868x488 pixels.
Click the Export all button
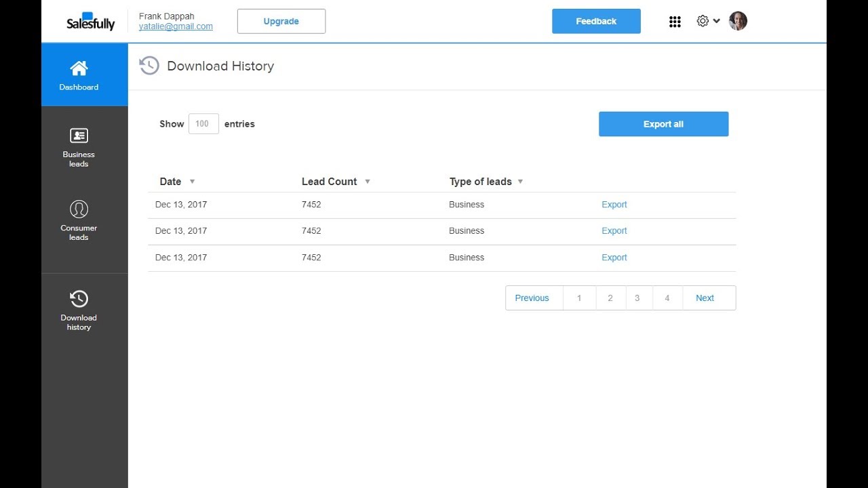[x=663, y=124]
